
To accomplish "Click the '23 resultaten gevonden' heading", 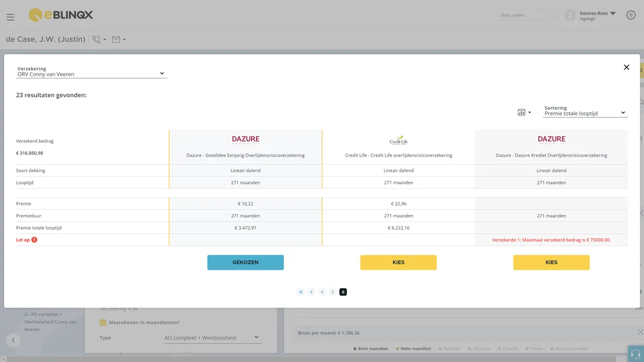I will (x=52, y=95).
